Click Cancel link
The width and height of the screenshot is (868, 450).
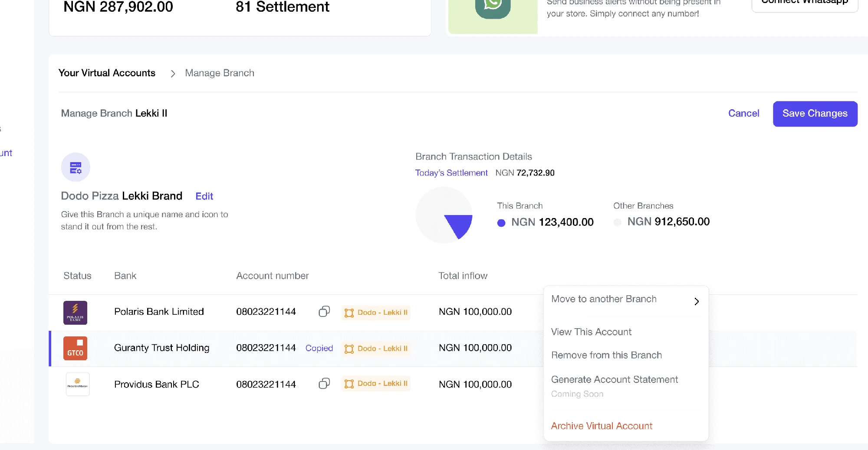tap(743, 114)
